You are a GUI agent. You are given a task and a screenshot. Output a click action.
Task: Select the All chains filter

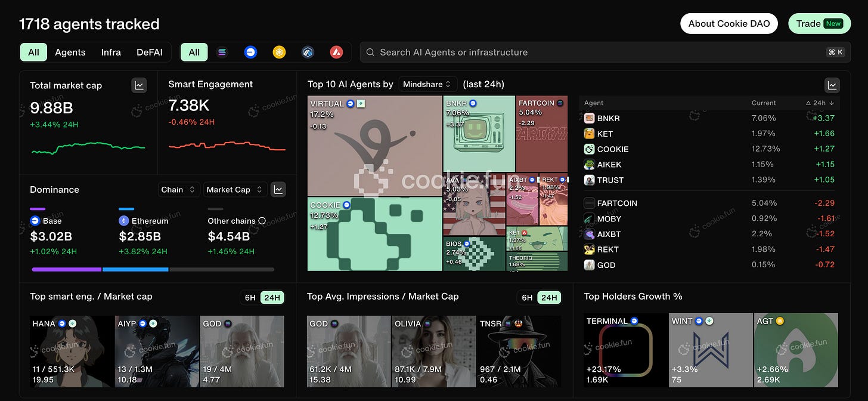(194, 53)
